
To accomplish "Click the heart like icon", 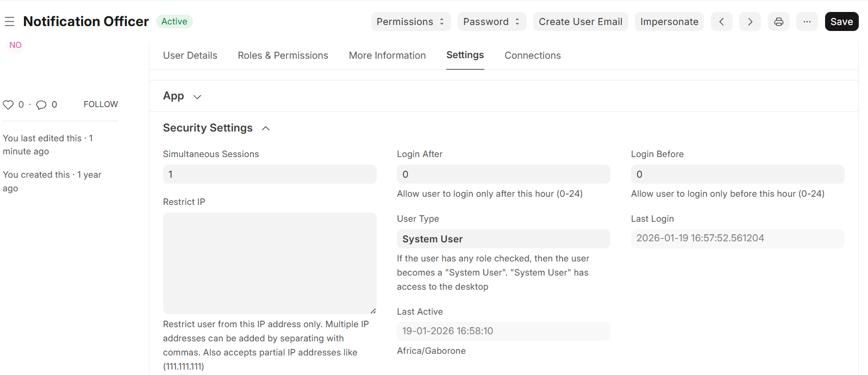I will pyautogui.click(x=8, y=105).
